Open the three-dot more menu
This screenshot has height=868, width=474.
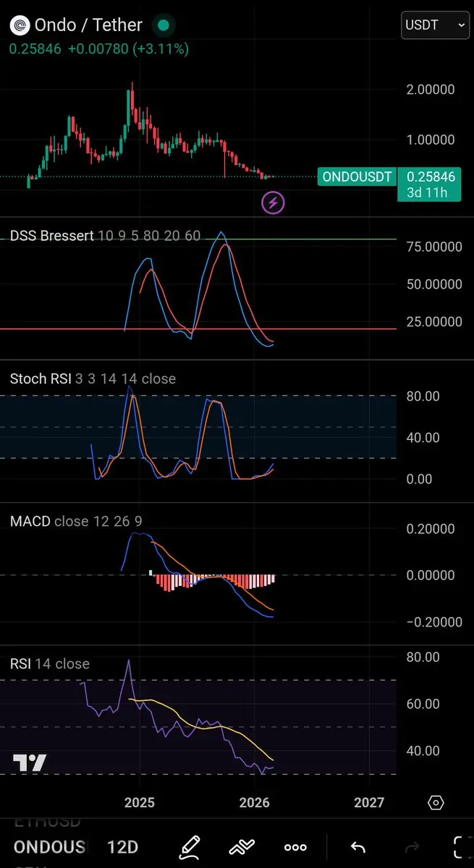(295, 847)
